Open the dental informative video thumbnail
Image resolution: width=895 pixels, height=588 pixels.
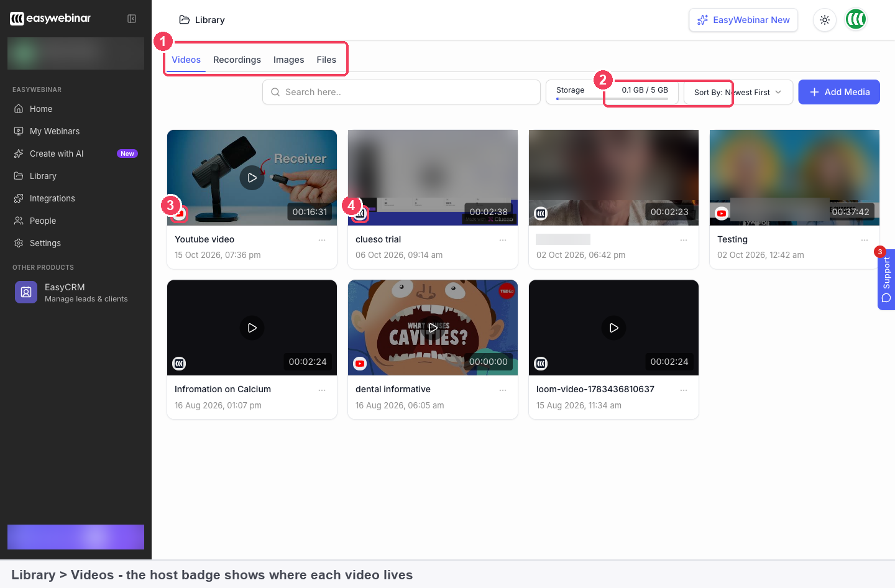pyautogui.click(x=433, y=328)
